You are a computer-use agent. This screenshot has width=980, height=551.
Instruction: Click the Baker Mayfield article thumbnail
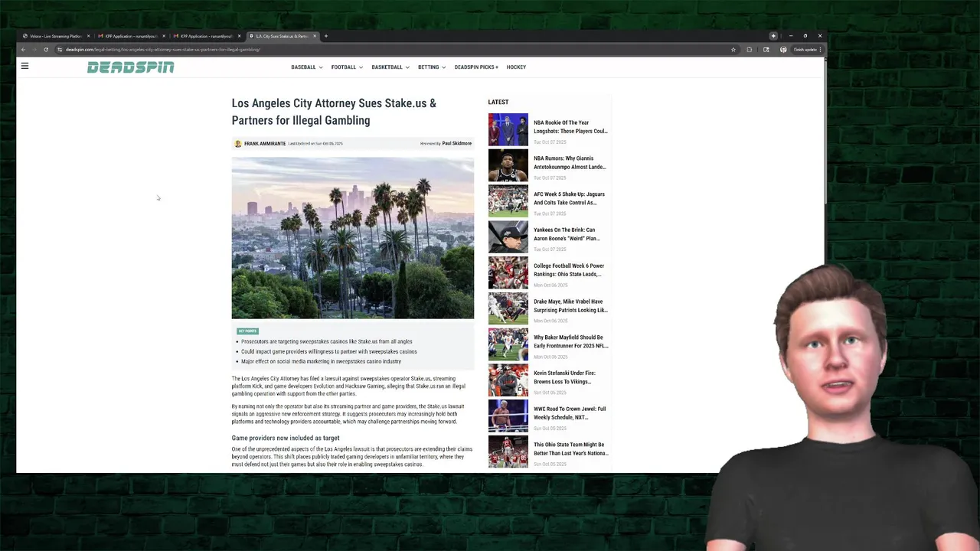click(508, 344)
